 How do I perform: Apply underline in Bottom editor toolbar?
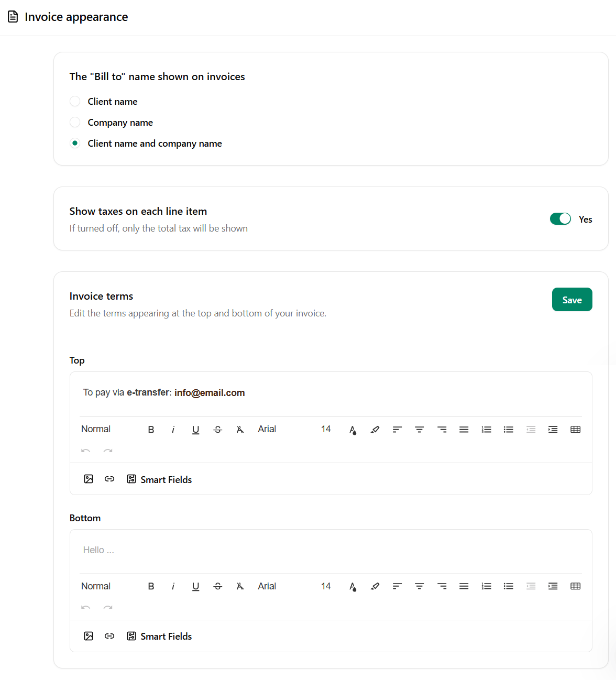click(x=195, y=586)
